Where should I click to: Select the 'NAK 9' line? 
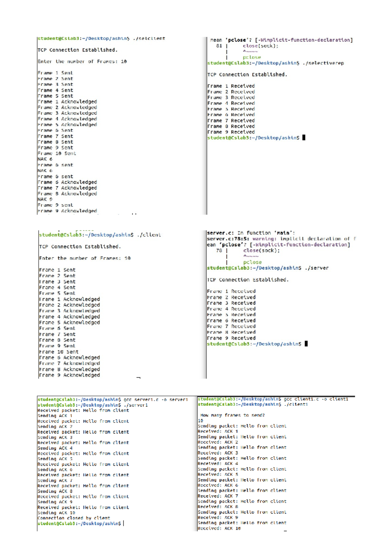pos(45,199)
